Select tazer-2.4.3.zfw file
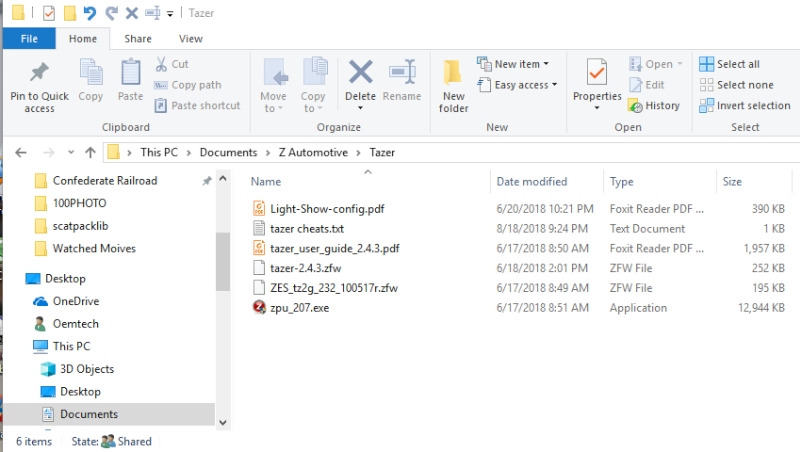800x452 pixels. tap(306, 268)
